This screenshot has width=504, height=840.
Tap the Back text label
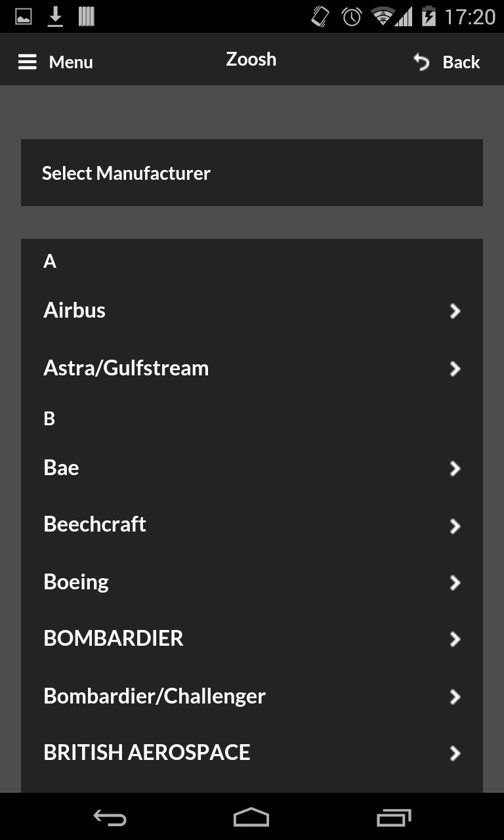(461, 62)
